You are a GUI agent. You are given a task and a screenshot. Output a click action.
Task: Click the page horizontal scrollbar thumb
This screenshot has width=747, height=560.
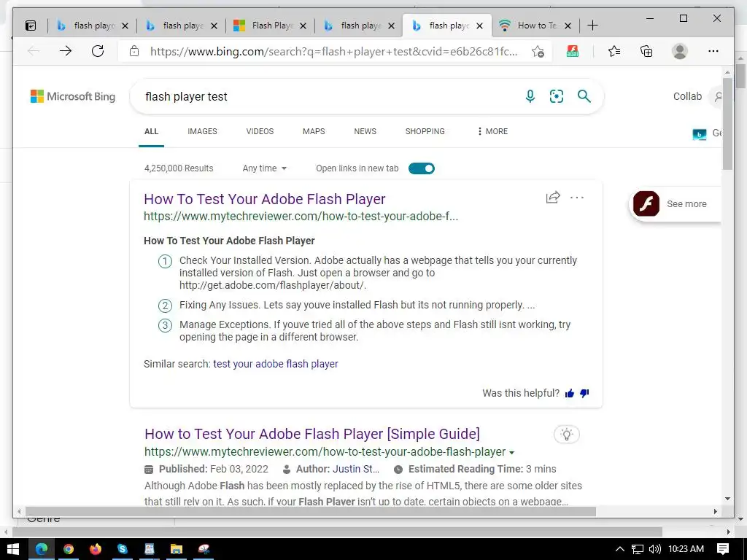tap(310, 511)
